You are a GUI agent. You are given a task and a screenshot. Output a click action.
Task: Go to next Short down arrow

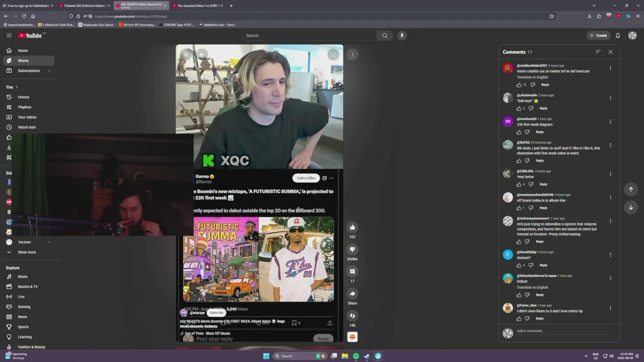[631, 207]
